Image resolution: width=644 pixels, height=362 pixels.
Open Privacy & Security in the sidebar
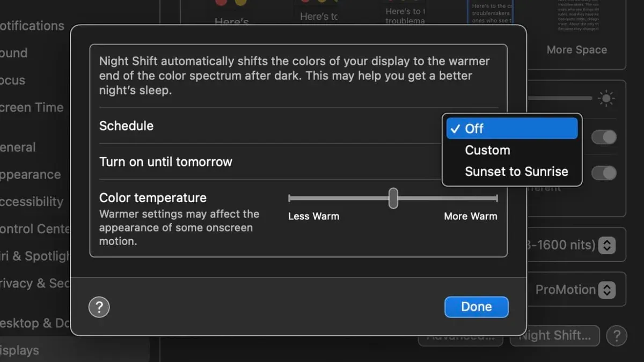coord(35,283)
